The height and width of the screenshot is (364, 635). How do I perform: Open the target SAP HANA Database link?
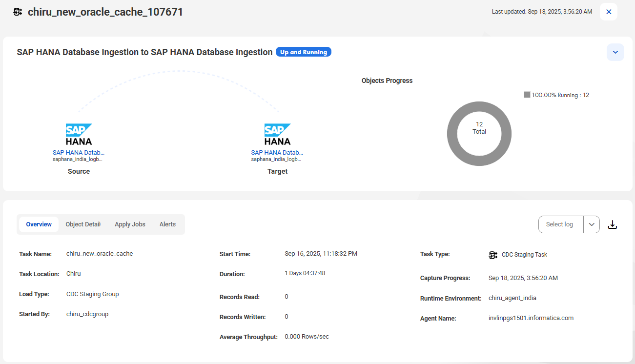(277, 153)
